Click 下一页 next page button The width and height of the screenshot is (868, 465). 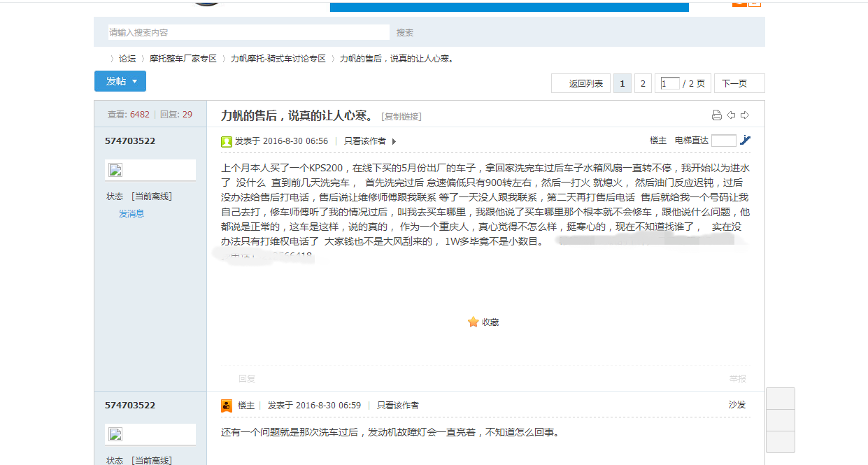click(x=739, y=83)
